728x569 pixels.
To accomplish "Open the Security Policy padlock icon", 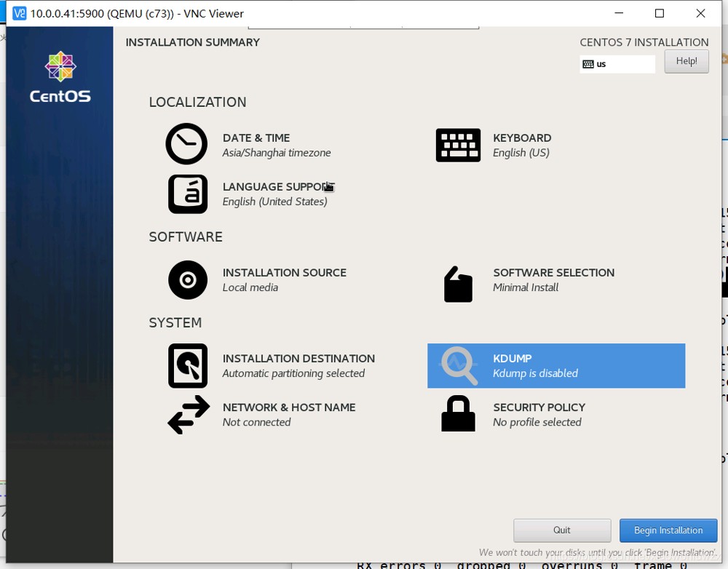I will 458,413.
